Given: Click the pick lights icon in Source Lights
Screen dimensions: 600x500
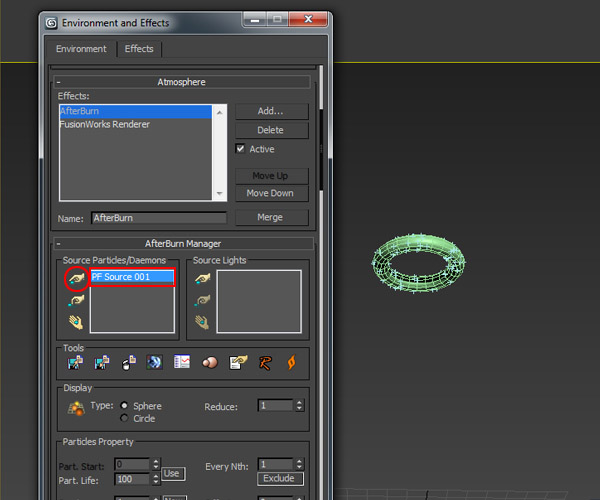Looking at the screenshot, I should click(x=202, y=279).
